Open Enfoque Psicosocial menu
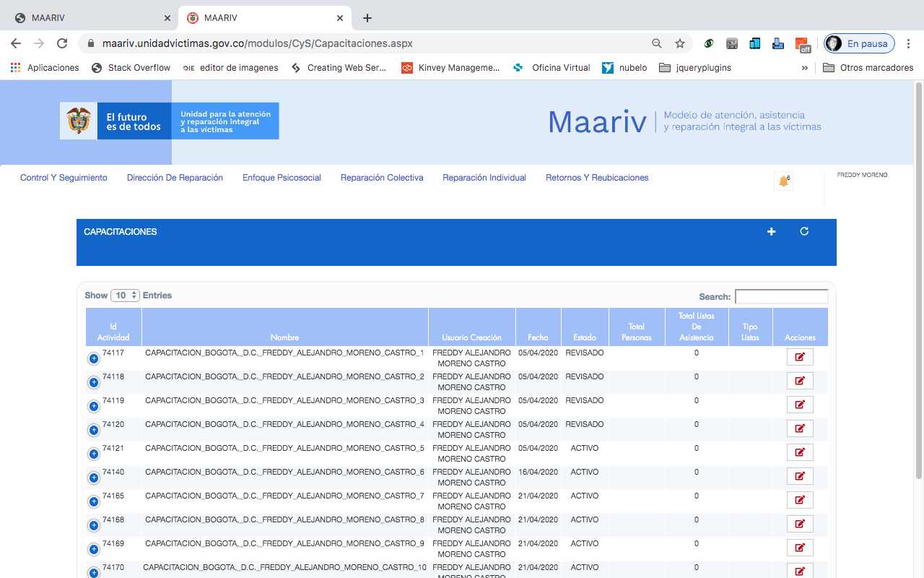The image size is (924, 578). (282, 178)
